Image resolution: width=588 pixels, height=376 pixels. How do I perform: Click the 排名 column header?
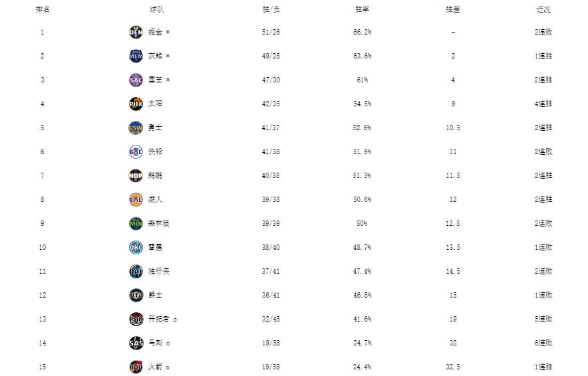coord(43,9)
